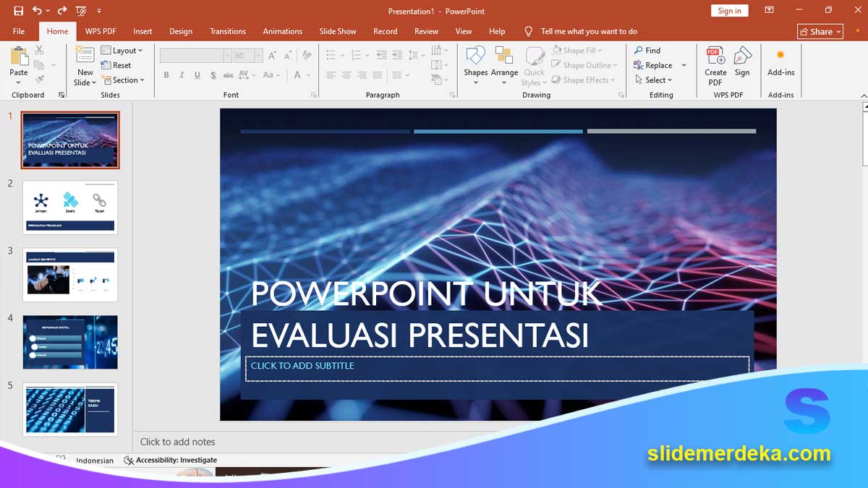Screen dimensions: 868x488
Task: Select slide 2 thumbnail
Action: point(70,207)
